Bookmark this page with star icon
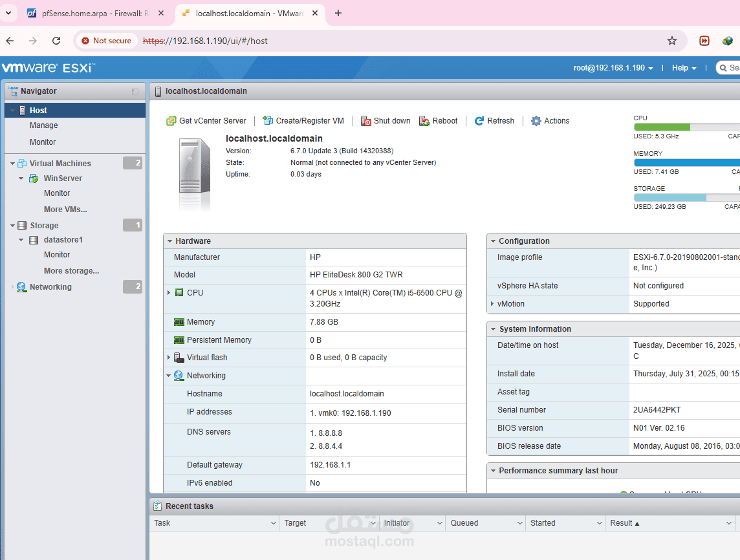 [x=672, y=41]
